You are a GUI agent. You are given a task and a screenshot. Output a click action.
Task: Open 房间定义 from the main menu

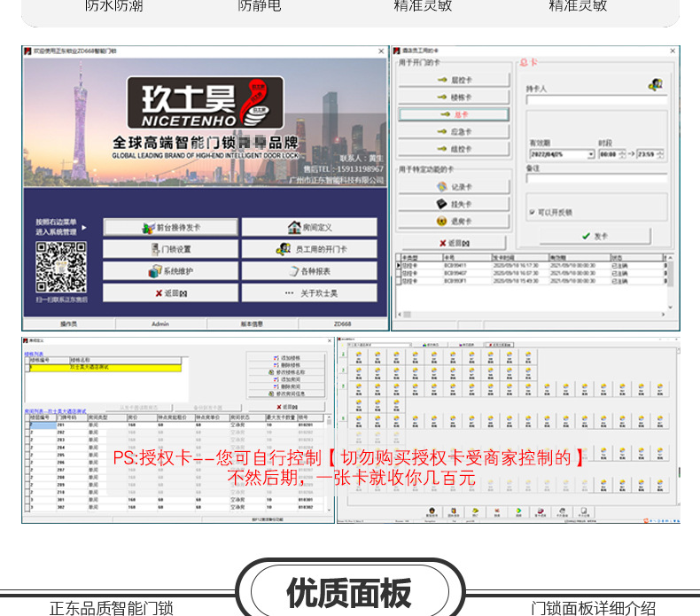(309, 228)
